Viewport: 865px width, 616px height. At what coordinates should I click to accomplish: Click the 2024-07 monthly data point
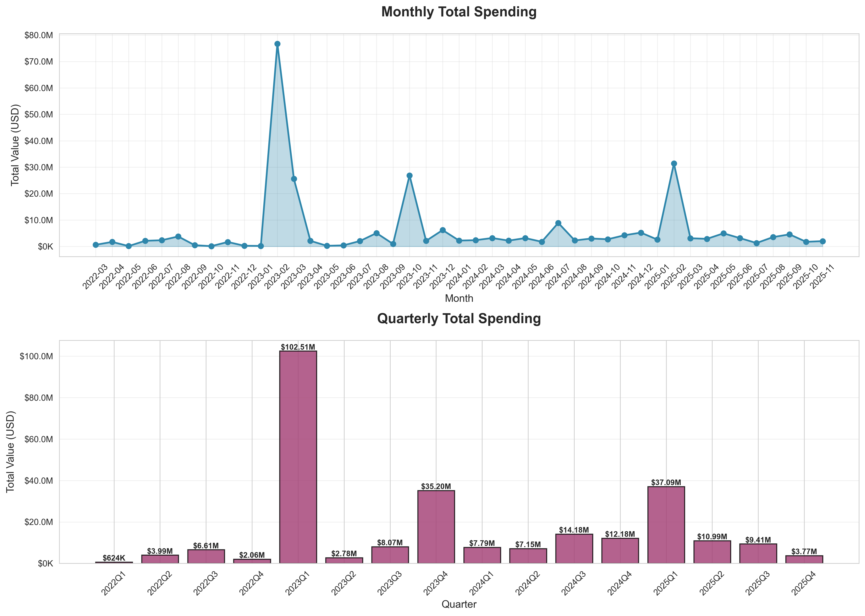pyautogui.click(x=558, y=223)
